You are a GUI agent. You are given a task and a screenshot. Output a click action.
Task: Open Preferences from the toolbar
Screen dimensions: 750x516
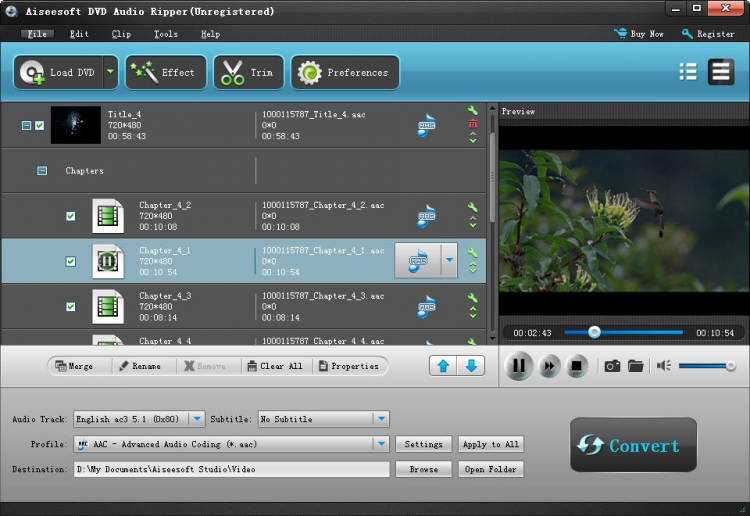pyautogui.click(x=345, y=72)
